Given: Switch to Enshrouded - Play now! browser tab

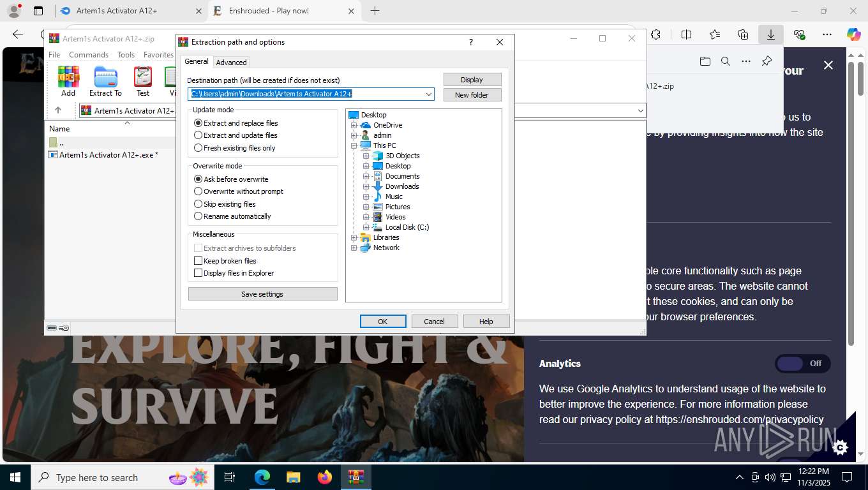Looking at the screenshot, I should pyautogui.click(x=285, y=11).
